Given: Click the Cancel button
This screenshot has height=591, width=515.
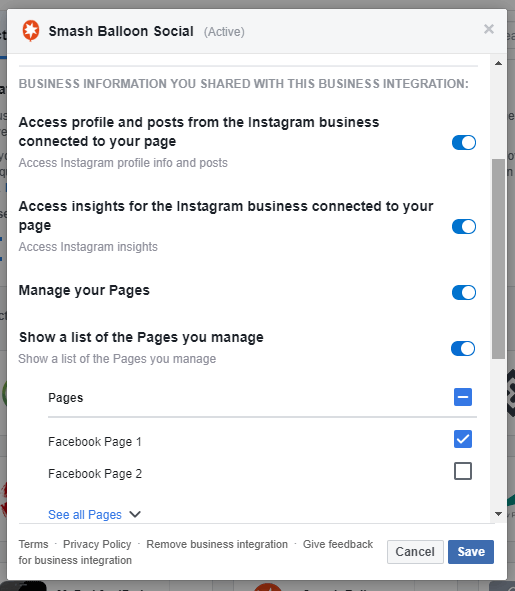Looking at the screenshot, I should (415, 552).
